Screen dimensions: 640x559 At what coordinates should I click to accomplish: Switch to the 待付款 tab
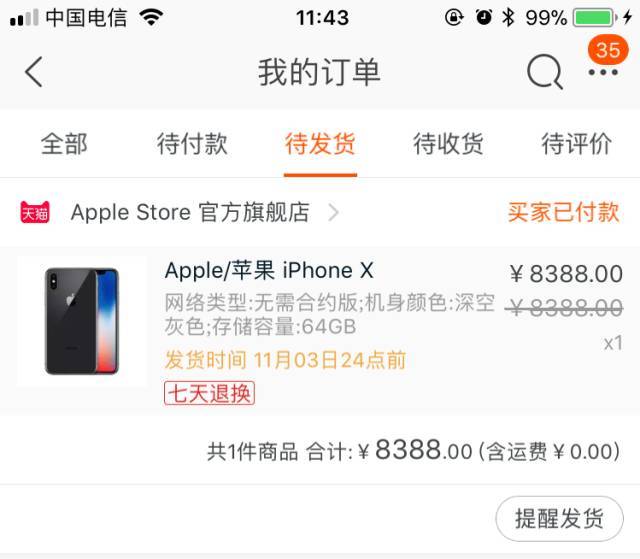(192, 144)
